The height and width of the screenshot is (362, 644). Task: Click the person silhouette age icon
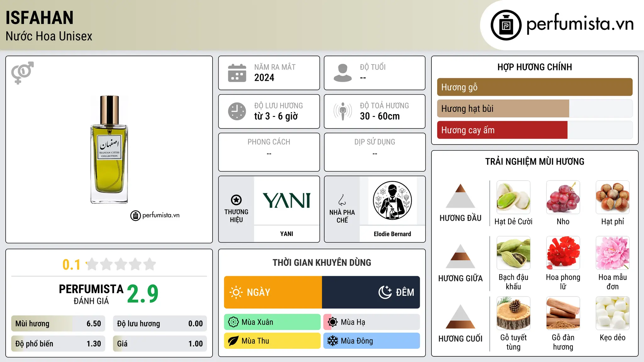[x=342, y=73]
